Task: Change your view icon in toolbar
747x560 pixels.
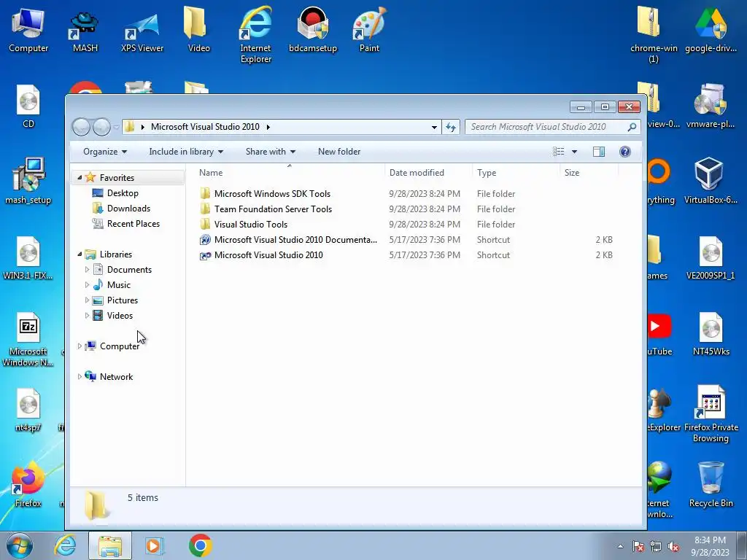Action: [558, 152]
